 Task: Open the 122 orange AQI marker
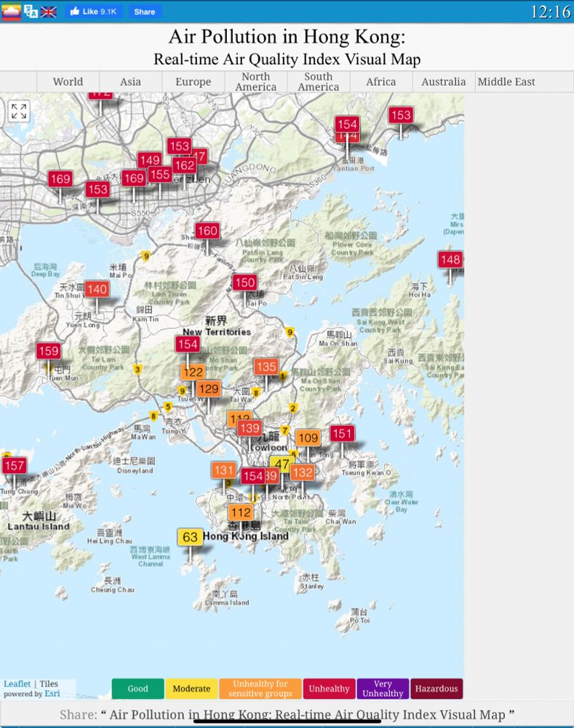coord(193,372)
